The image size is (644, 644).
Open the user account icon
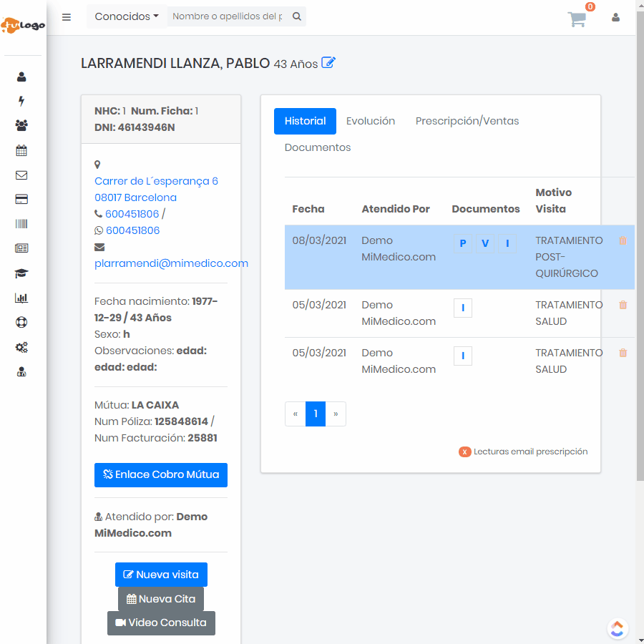(615, 17)
